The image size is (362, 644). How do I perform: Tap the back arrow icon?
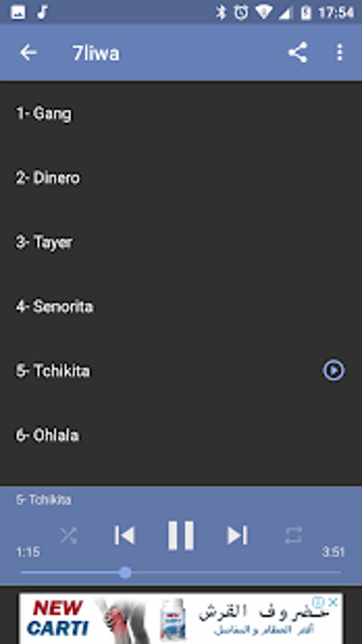28,53
